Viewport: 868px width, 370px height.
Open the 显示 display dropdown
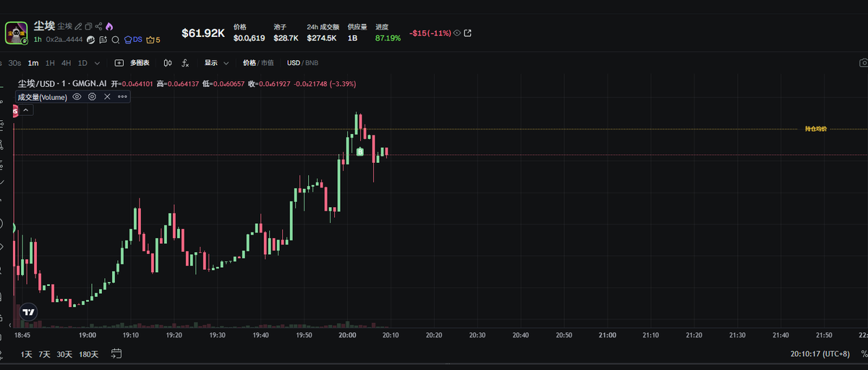click(216, 63)
